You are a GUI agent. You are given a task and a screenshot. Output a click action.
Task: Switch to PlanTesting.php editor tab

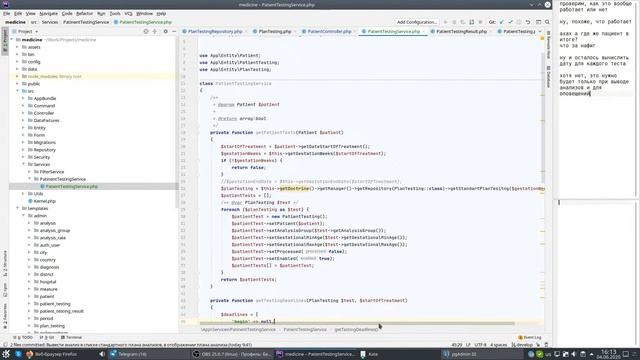274,31
